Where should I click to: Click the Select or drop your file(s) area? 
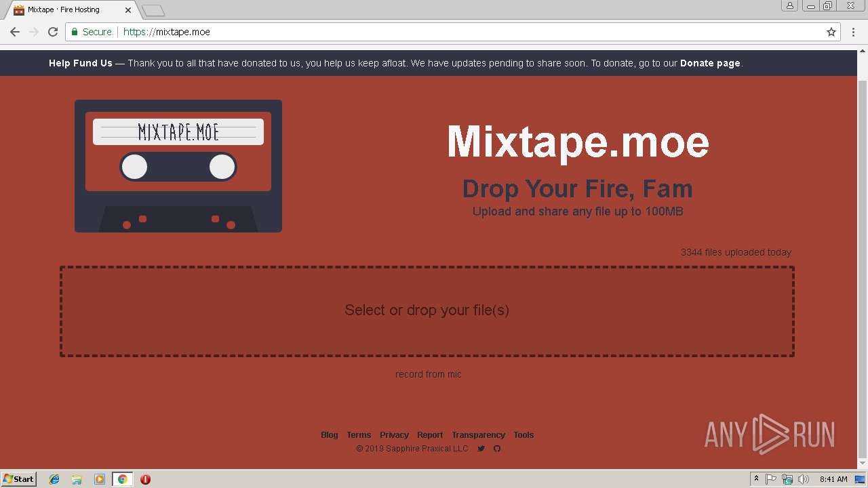point(427,311)
